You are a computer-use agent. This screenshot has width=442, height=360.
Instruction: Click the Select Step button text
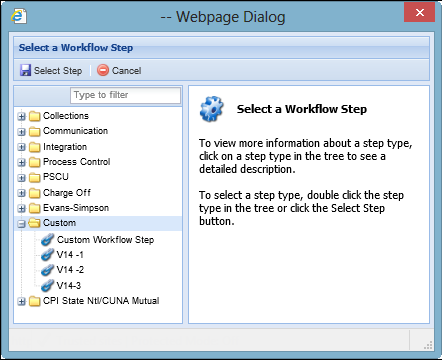[58, 71]
